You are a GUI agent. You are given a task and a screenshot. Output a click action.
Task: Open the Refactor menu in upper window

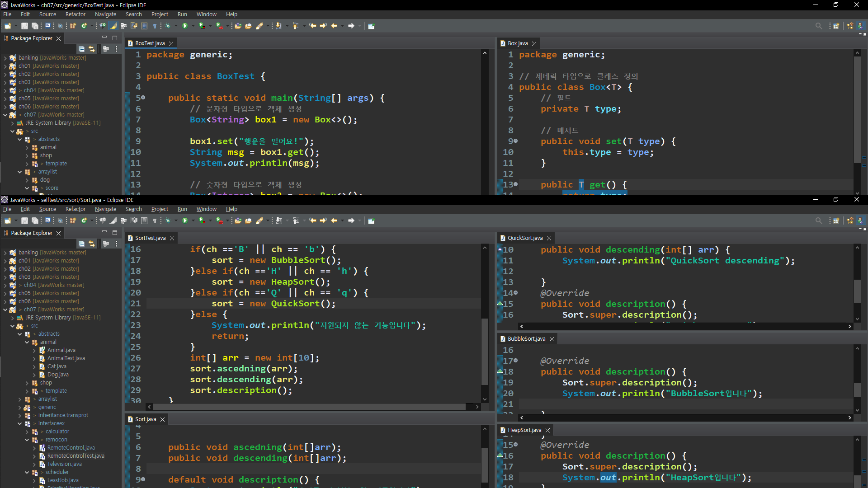[x=75, y=14]
